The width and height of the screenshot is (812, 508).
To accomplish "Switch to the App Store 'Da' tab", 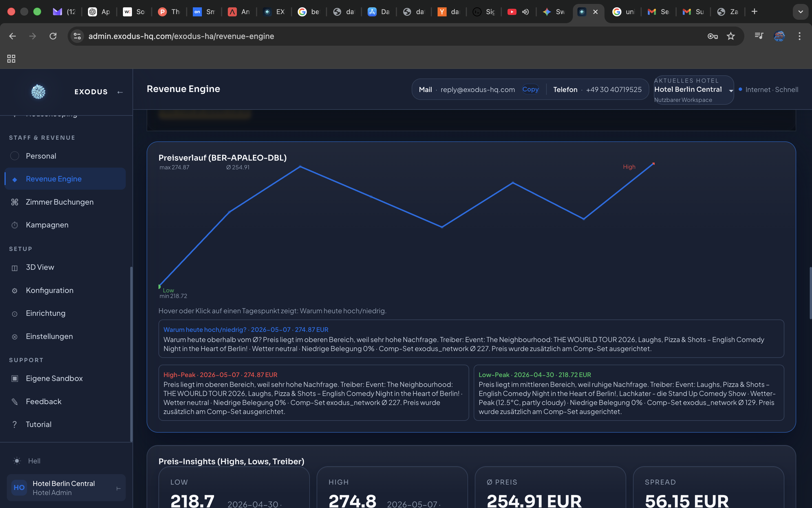I will click(x=379, y=12).
